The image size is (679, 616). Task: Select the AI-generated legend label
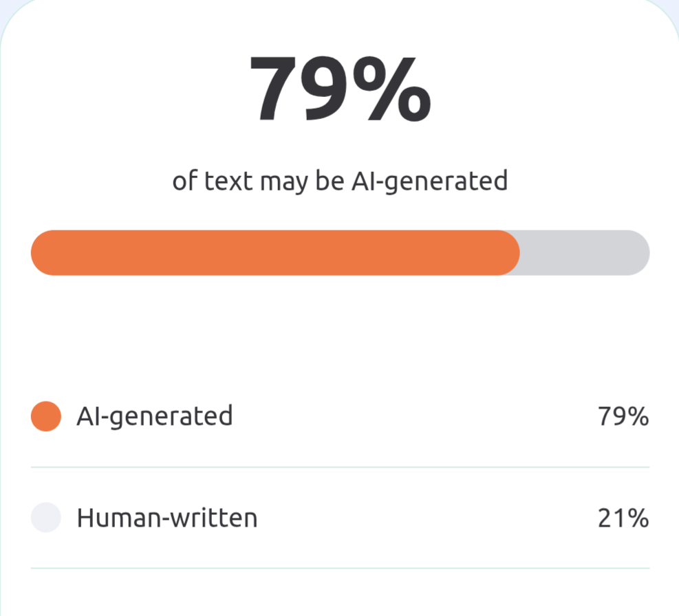tap(154, 417)
